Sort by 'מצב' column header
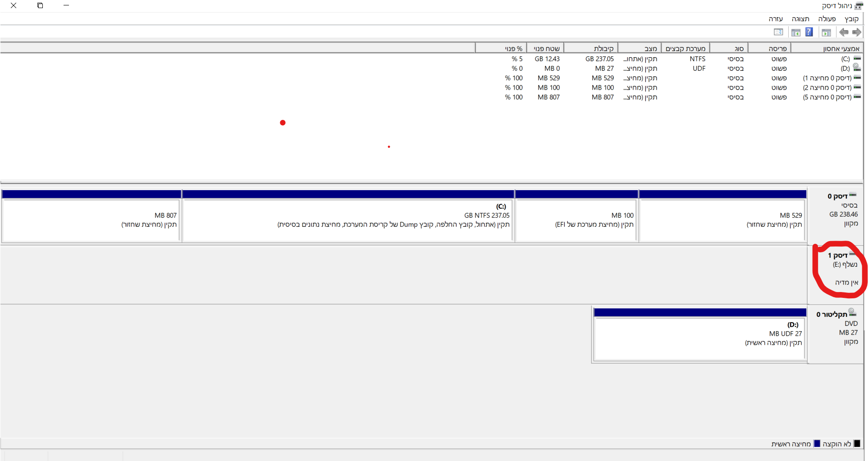This screenshot has width=868, height=461. coord(639,48)
